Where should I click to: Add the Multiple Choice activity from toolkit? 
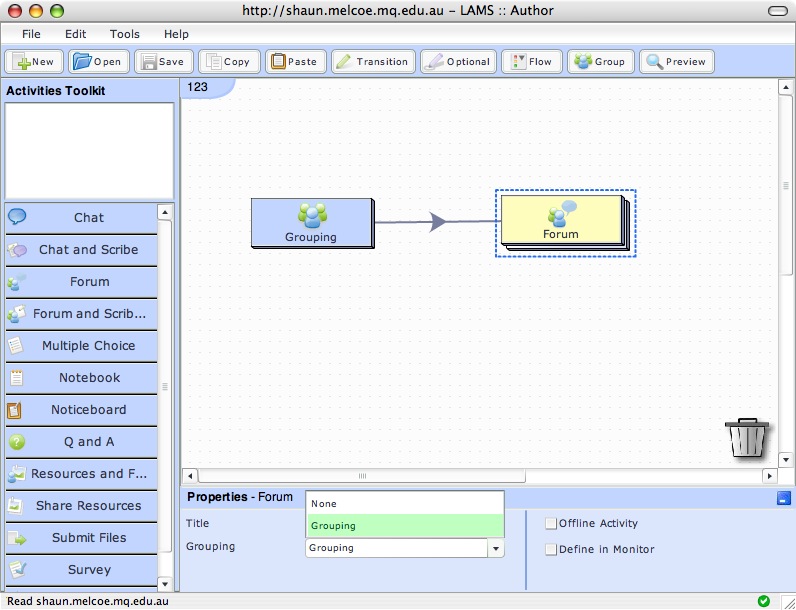click(x=88, y=346)
